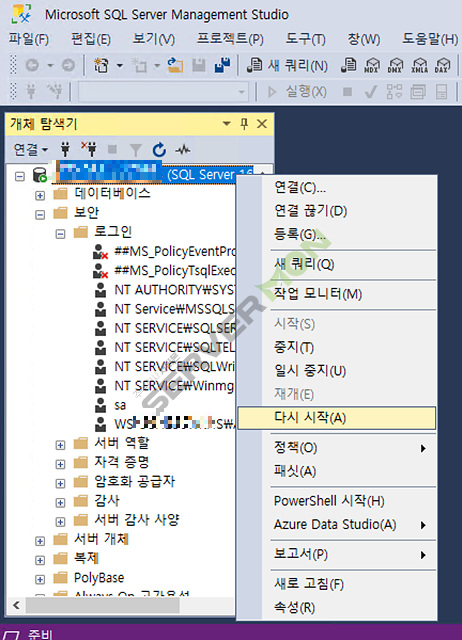The height and width of the screenshot is (640, 462).
Task: Open Object Explorer window position dropdown arrow
Action: tap(227, 123)
